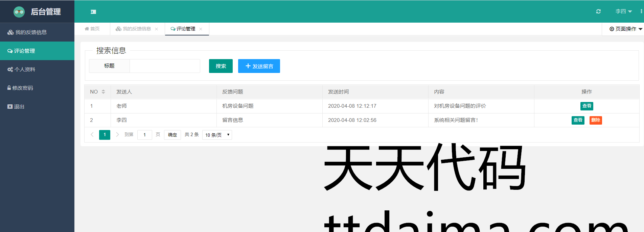View the 机房设备问题 row details
Viewport: 644px width, 232px height.
coord(586,106)
